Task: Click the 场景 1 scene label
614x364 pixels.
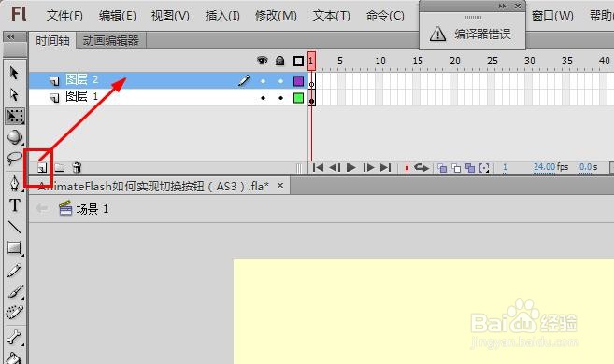Action: (x=93, y=209)
